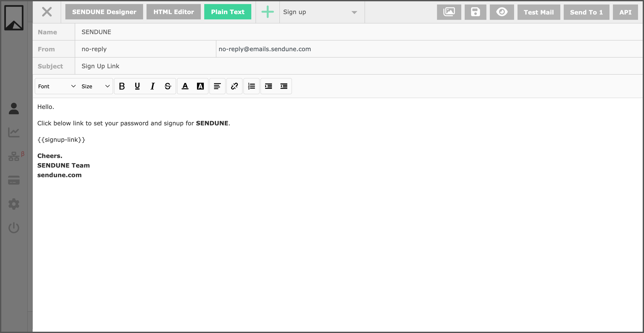Open the analytics chart sidebar icon
The image size is (644, 333).
(x=14, y=132)
